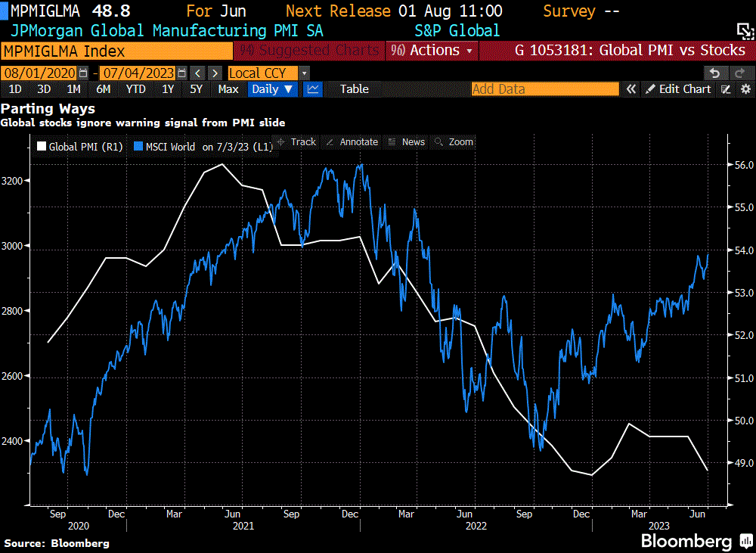This screenshot has height=553, width=756.
Task: Change the Daily periodicity dropdown
Action: coord(272,89)
